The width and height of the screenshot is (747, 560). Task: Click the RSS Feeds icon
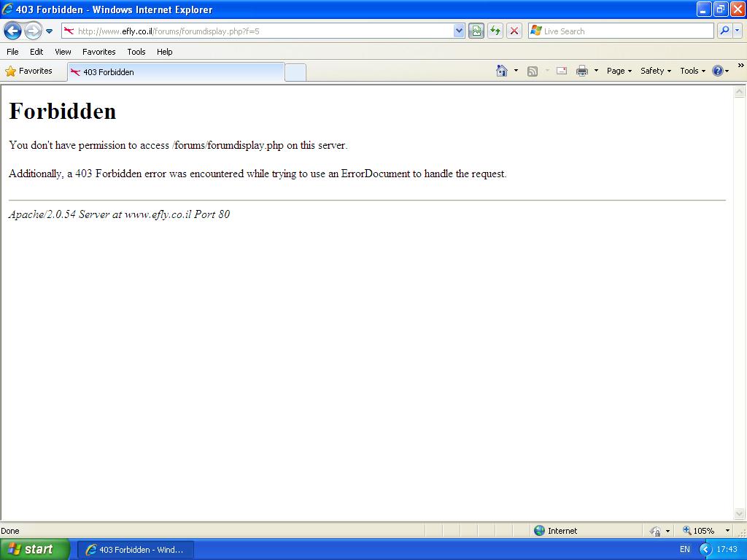coord(532,71)
